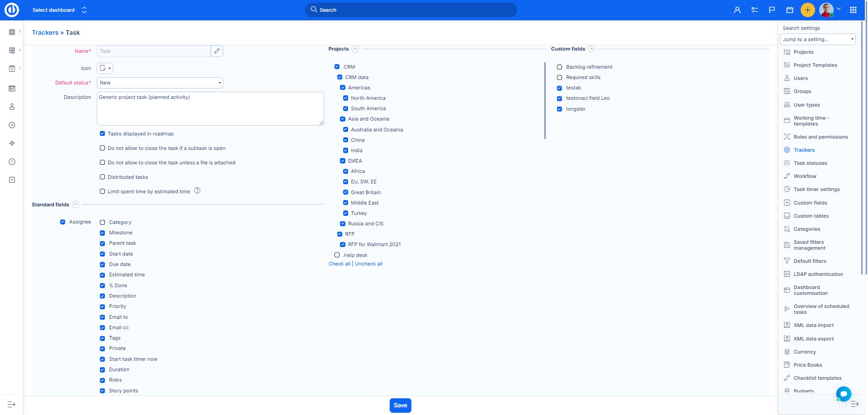This screenshot has width=868, height=415.
Task: Open Workflow in settings menu
Action: tap(805, 176)
